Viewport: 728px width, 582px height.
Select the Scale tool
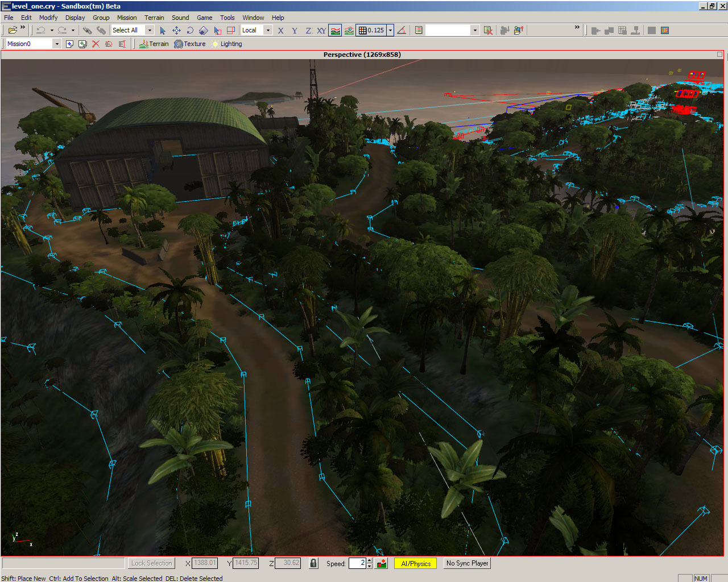[204, 30]
